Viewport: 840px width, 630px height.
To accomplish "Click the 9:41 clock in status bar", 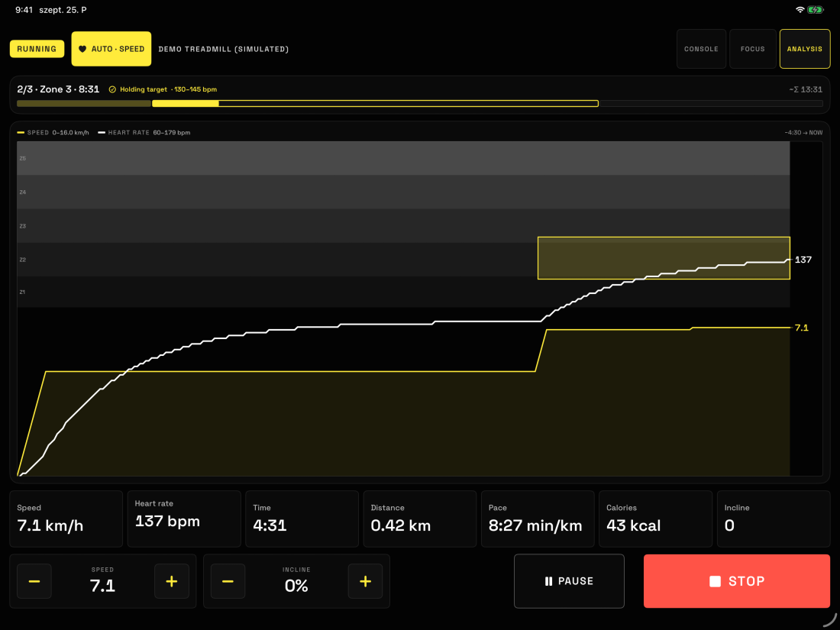I will point(24,10).
